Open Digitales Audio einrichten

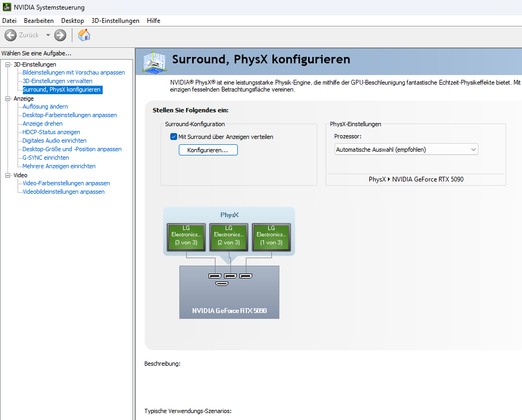pos(54,141)
